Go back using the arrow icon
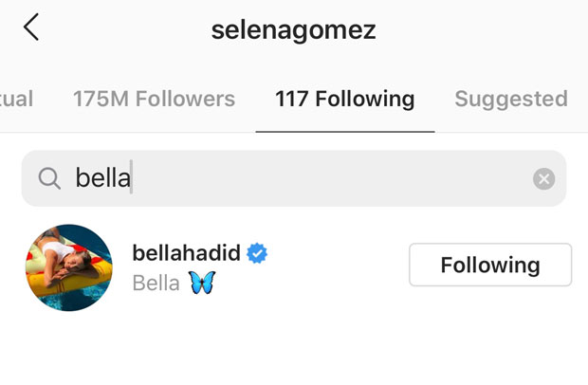Viewport: 588px width, 385px height. pos(31,27)
